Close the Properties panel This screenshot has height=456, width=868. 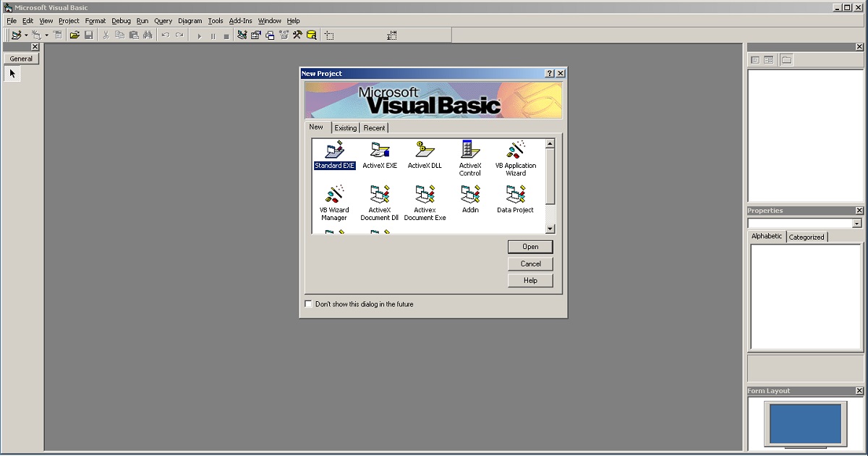[859, 211]
